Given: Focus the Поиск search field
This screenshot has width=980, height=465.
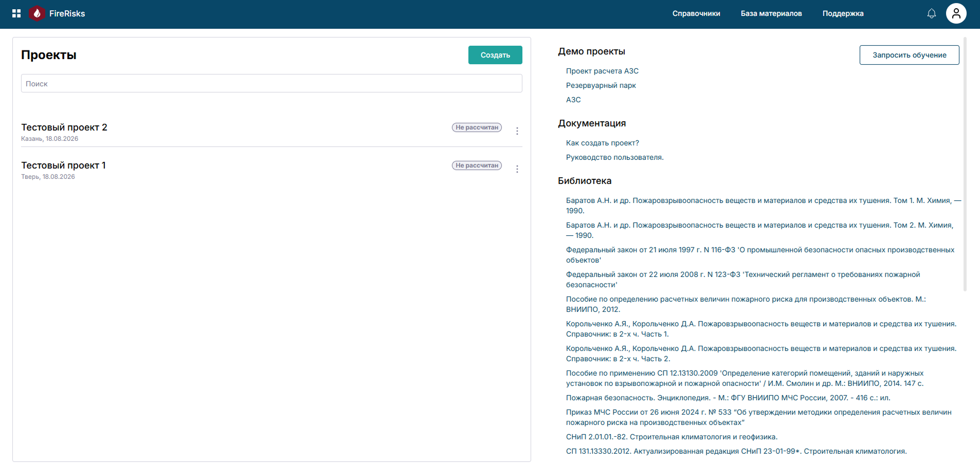Looking at the screenshot, I should tap(271, 83).
